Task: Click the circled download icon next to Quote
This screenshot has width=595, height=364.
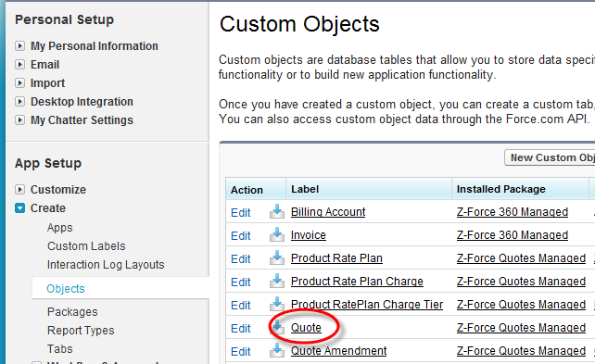Action: click(x=277, y=327)
